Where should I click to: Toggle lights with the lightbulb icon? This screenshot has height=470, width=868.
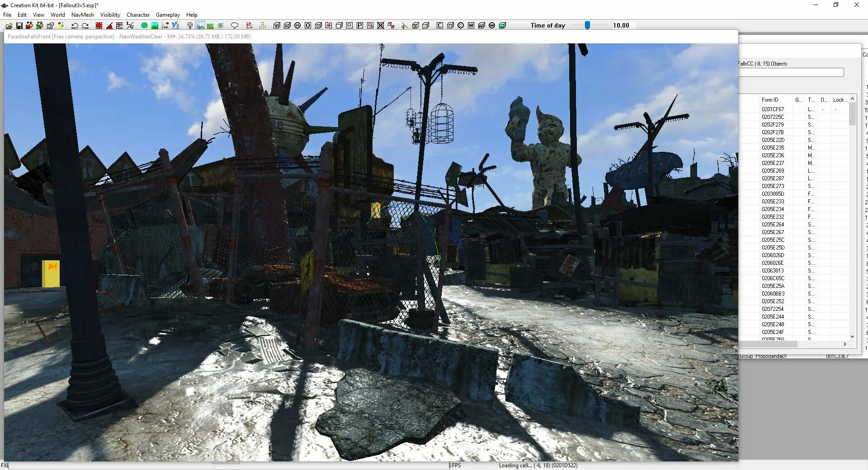click(190, 26)
